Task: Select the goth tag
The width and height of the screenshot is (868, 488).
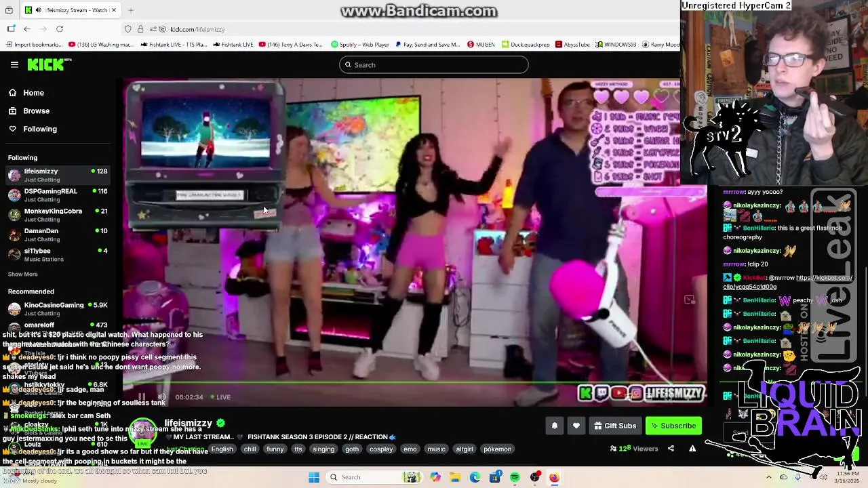Action: [352, 449]
